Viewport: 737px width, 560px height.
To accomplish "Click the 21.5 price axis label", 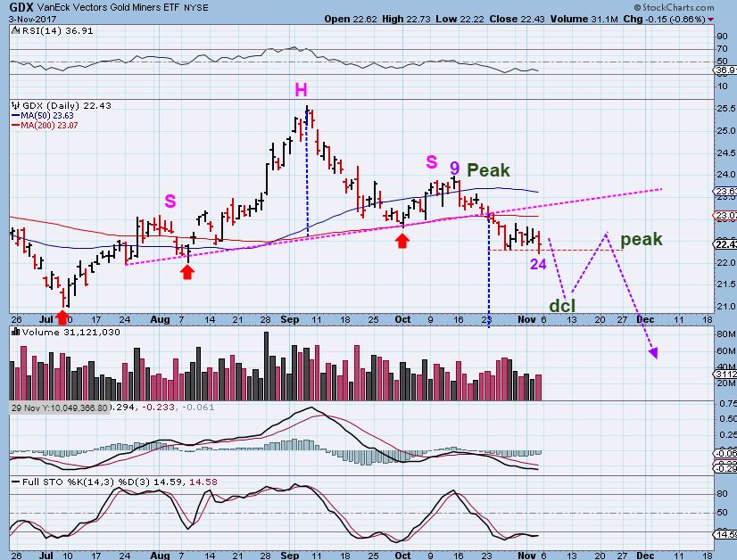I will 726,284.
